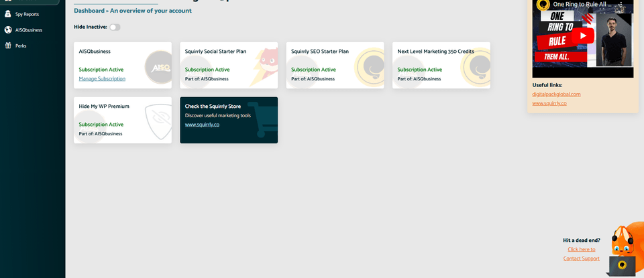Click the Contact Support link
The width and height of the screenshot is (644, 278).
point(581,259)
